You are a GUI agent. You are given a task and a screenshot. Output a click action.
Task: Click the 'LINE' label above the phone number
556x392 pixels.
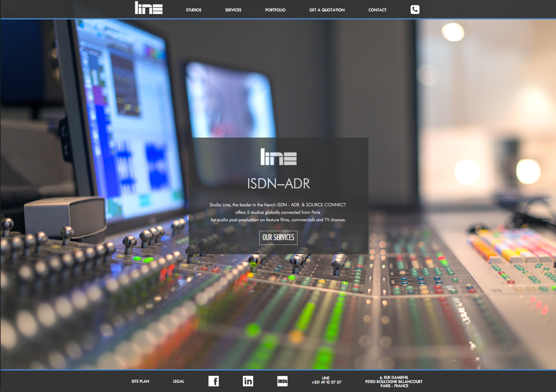pos(326,378)
